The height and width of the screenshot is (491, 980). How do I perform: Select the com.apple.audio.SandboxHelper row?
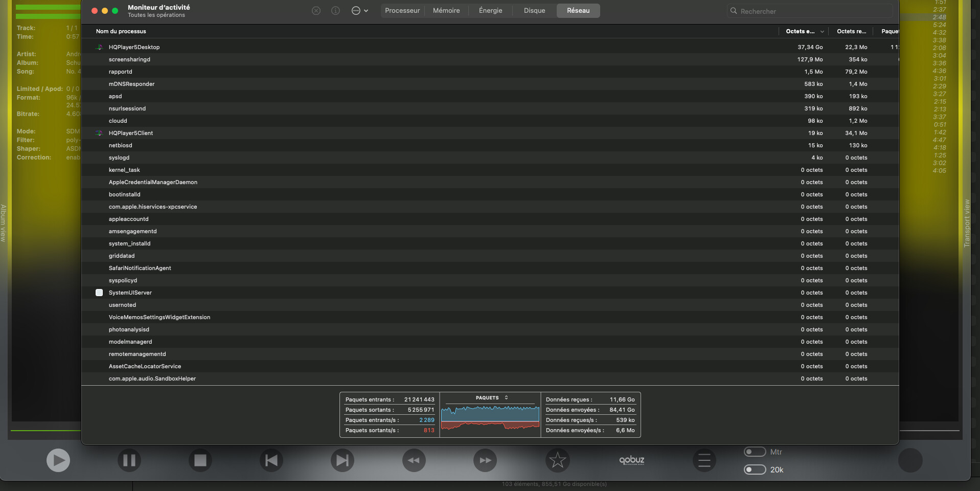[x=490, y=378]
